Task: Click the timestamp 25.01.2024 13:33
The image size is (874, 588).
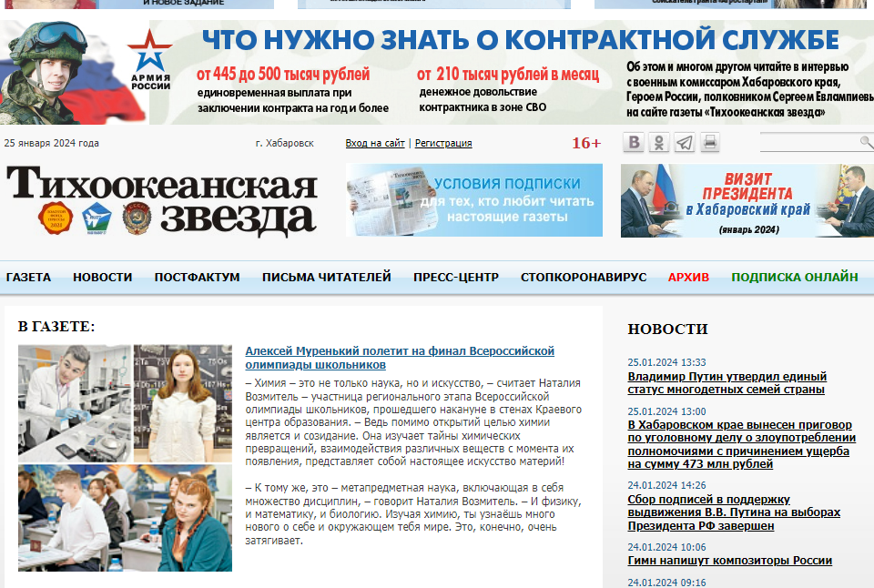Action: [x=666, y=362]
